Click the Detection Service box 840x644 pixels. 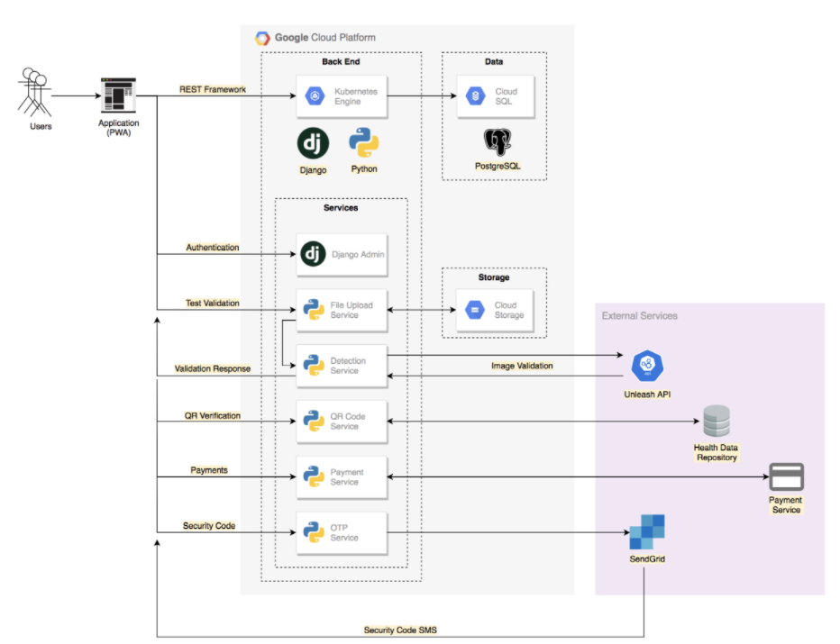click(342, 366)
